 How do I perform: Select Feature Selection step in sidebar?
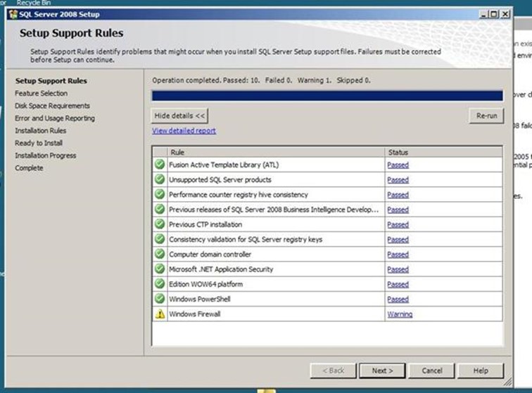[x=41, y=94]
